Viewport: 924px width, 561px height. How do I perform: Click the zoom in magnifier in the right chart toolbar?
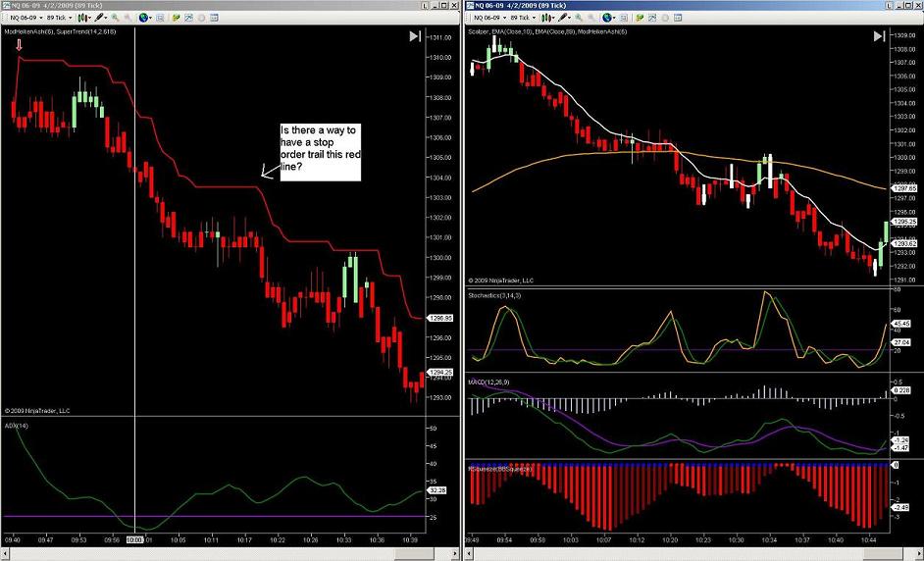point(578,18)
